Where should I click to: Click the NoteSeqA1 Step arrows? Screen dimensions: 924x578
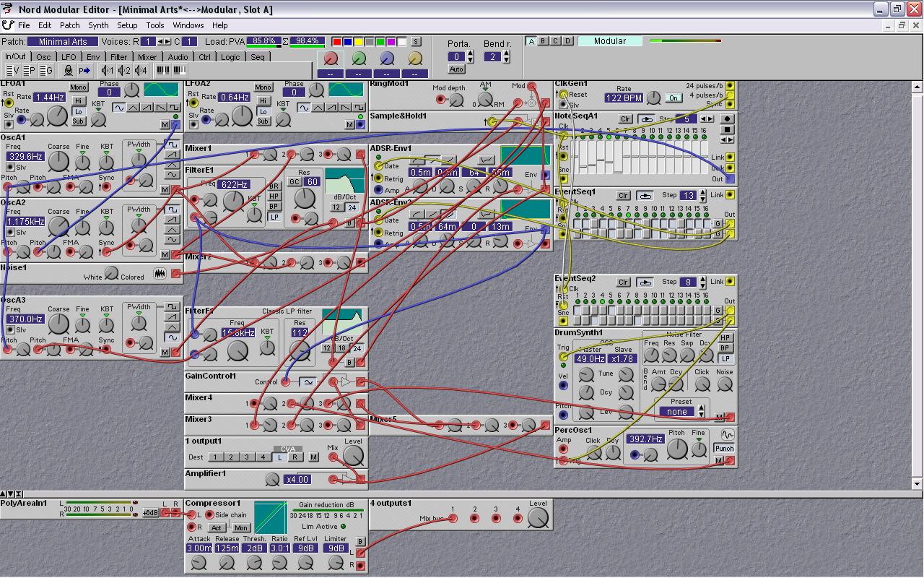tap(707, 119)
